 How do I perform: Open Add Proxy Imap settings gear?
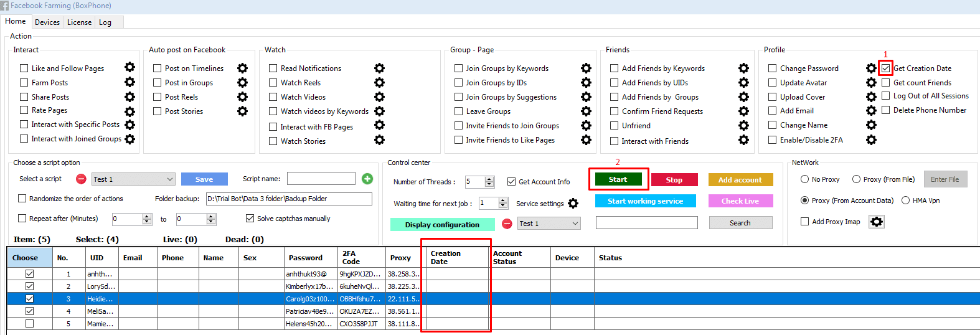pos(877,222)
